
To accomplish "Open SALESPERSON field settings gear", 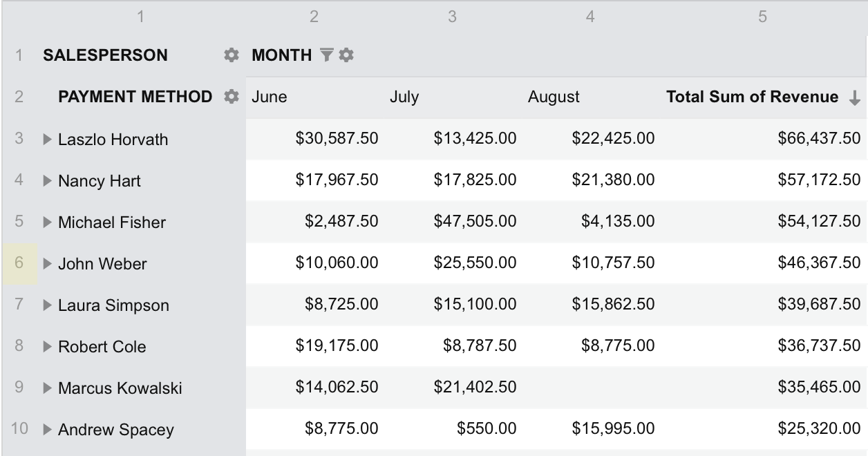I will click(x=232, y=55).
